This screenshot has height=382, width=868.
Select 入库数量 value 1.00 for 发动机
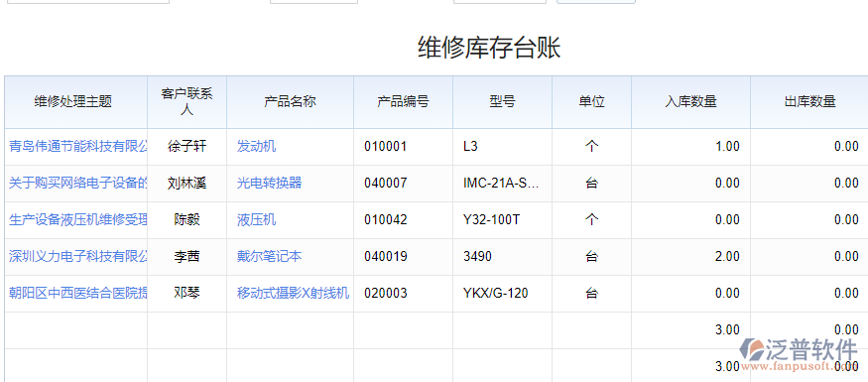[x=727, y=146]
